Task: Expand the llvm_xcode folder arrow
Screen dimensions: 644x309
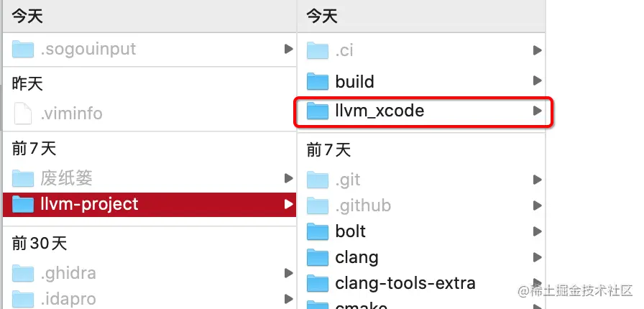Action: (x=537, y=111)
